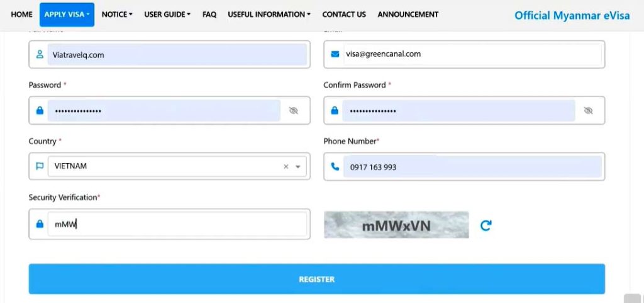Click the REGISTER button
The width and height of the screenshot is (644, 303).
pos(317,279)
